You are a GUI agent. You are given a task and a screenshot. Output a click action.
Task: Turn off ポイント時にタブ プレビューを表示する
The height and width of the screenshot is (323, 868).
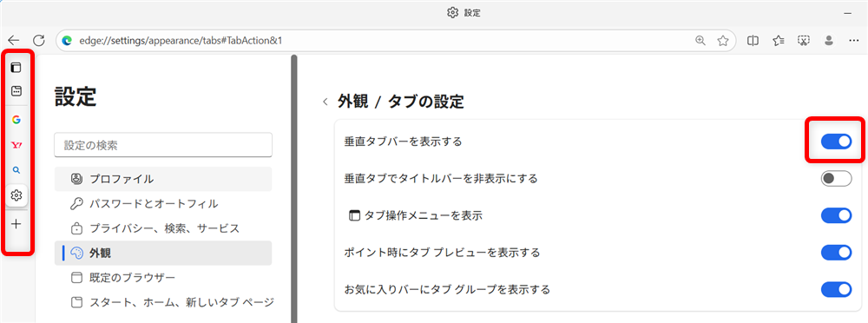[x=836, y=252]
